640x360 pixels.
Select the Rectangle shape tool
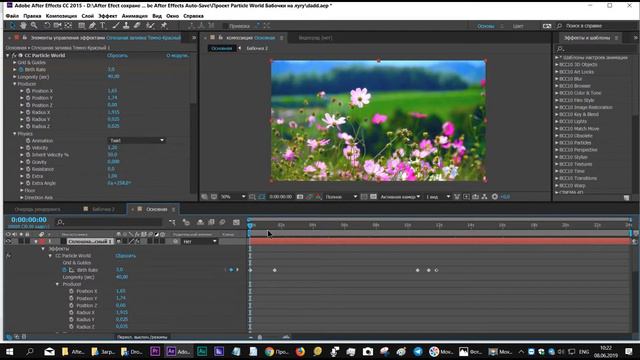(x=82, y=25)
